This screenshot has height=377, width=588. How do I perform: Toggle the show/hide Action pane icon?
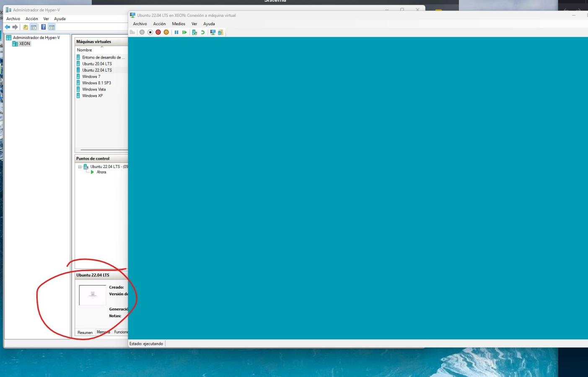pyautogui.click(x=52, y=27)
